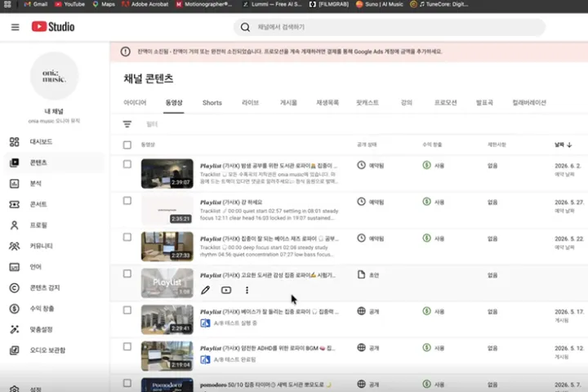Click the filter text field
Viewport: 588px width, 392px height.
pos(152,124)
